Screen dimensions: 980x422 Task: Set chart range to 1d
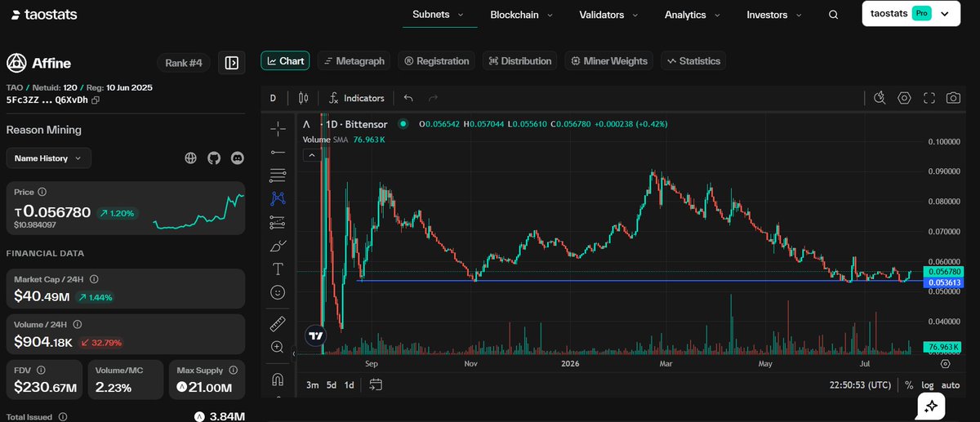pyautogui.click(x=350, y=384)
